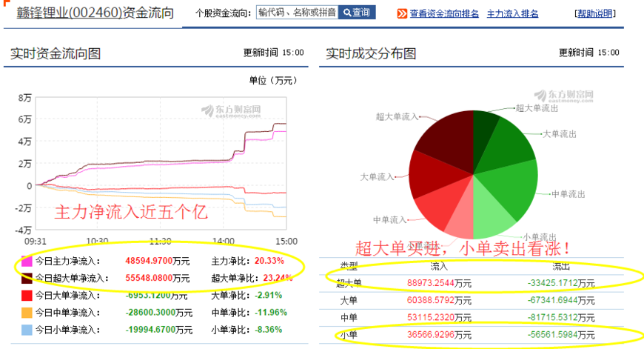The height and width of the screenshot is (349, 644).
Task: Click the 中单净比 -11.96% value
Action: click(271, 313)
